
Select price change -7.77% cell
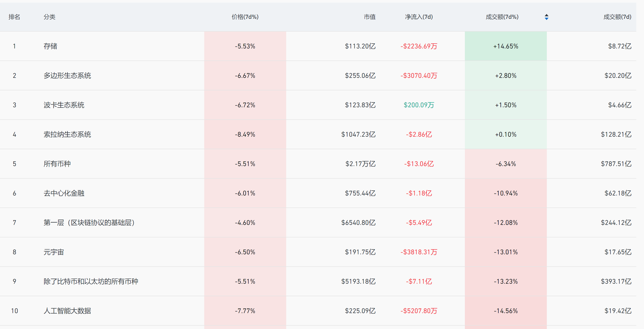[245, 311]
